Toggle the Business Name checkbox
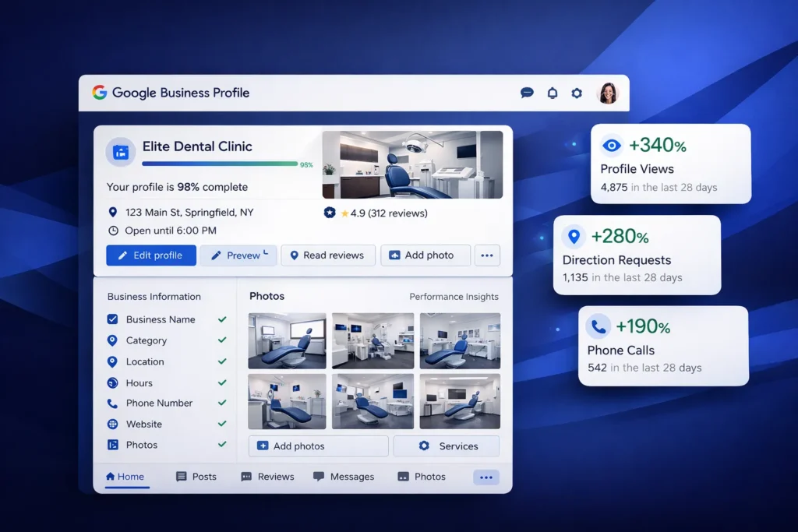Viewport: 798px width, 532px height. click(114, 319)
